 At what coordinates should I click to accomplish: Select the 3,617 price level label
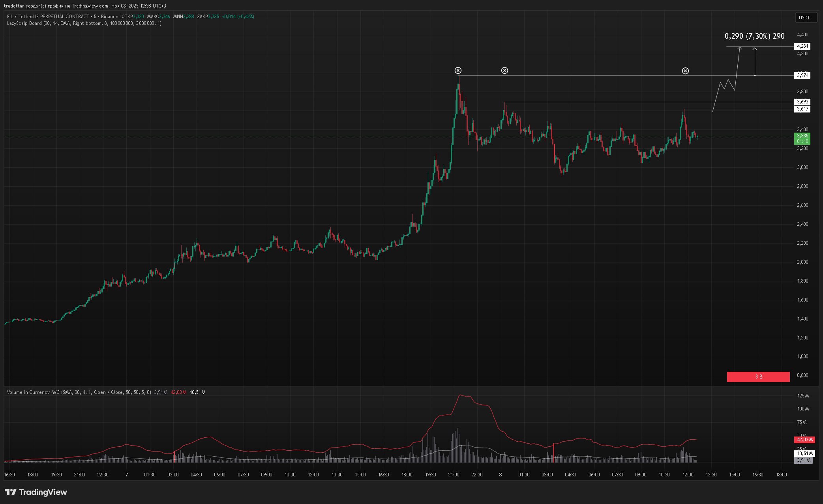(x=802, y=109)
